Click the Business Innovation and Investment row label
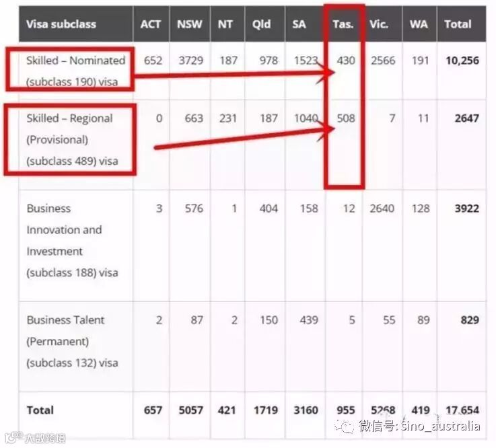The width and height of the screenshot is (496, 448). [x=72, y=240]
